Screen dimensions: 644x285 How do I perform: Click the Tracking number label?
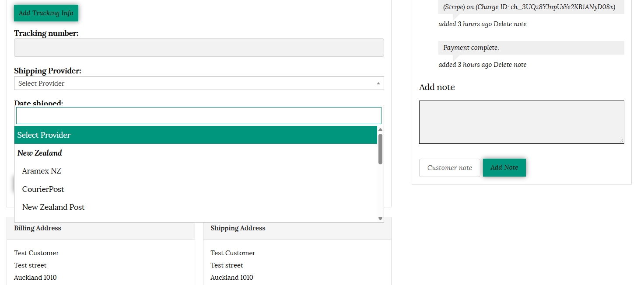pos(46,33)
